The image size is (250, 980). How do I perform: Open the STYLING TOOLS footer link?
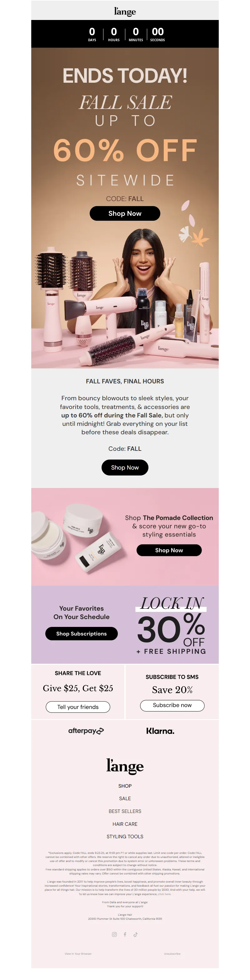[x=125, y=836]
